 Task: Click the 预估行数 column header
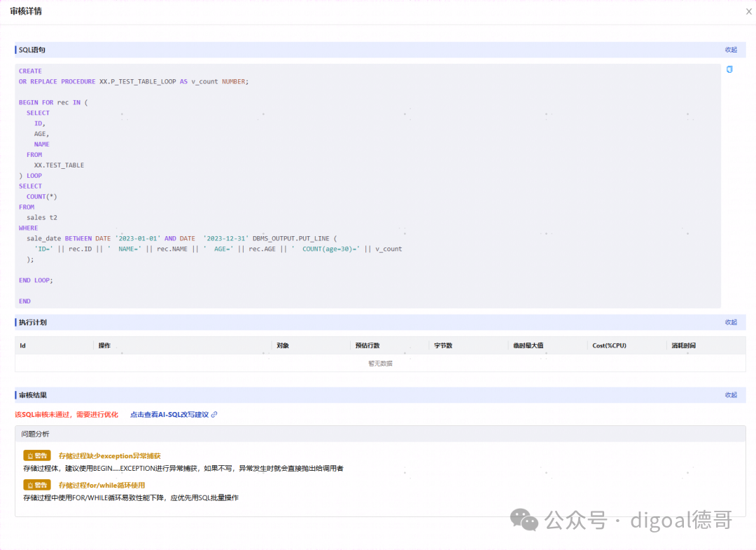point(367,345)
